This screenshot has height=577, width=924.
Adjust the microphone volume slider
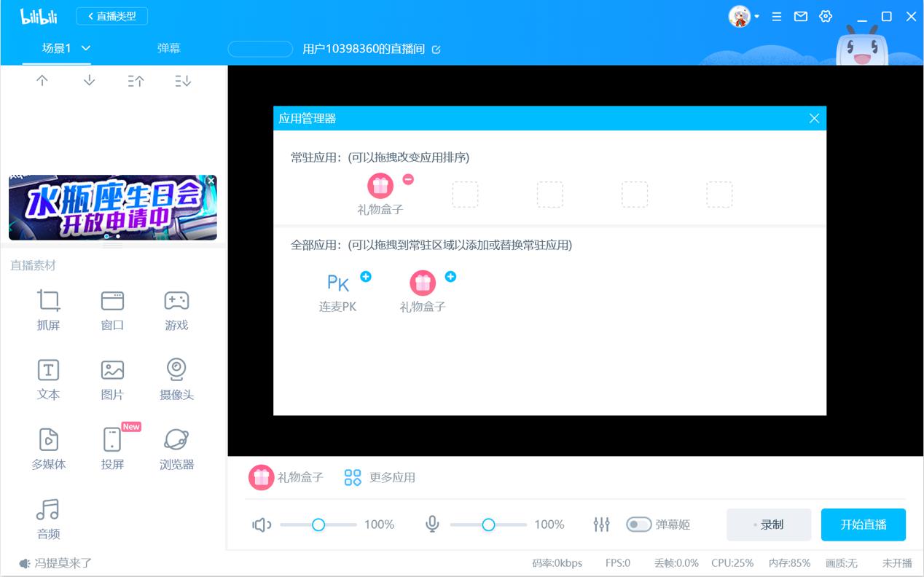click(488, 525)
